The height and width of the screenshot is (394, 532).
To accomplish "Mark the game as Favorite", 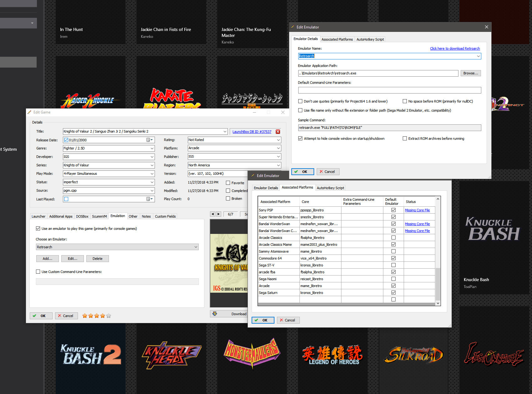I will click(228, 183).
